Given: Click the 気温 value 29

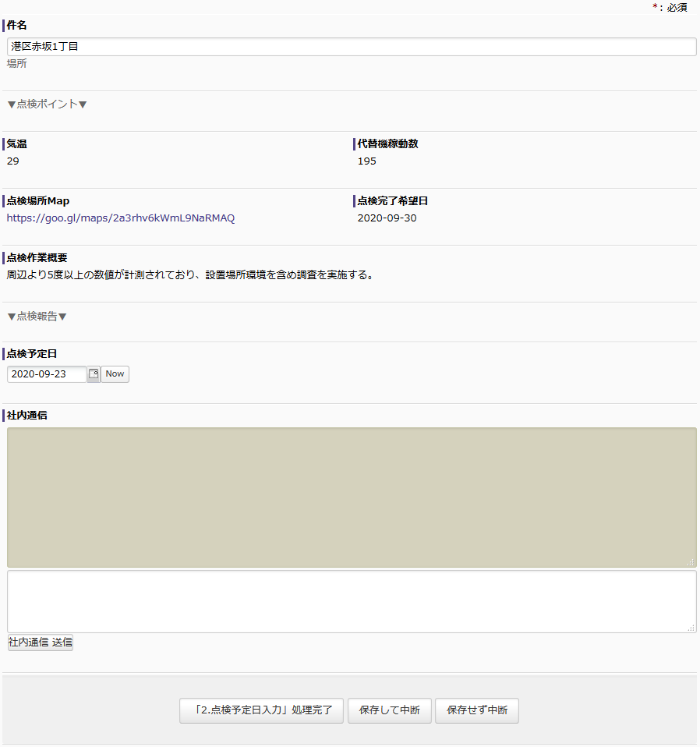Looking at the screenshot, I should pyautogui.click(x=13, y=161).
